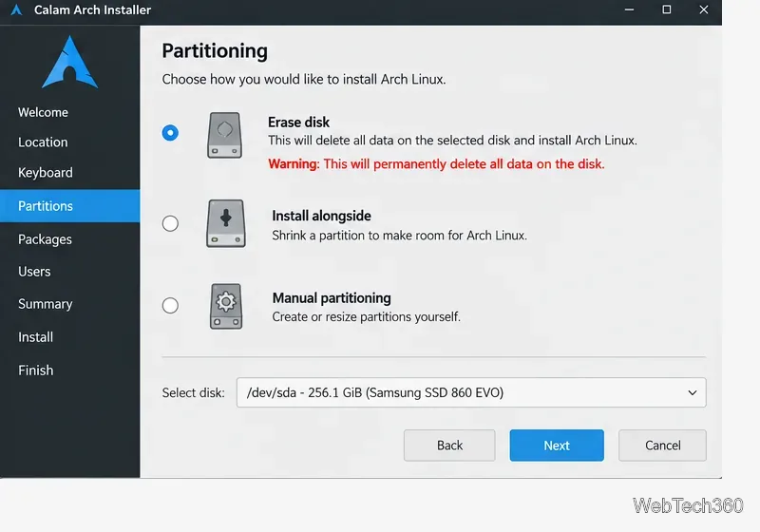760x532 pixels.
Task: Click the dropdown chevron arrow for disk
Action: [x=693, y=392]
